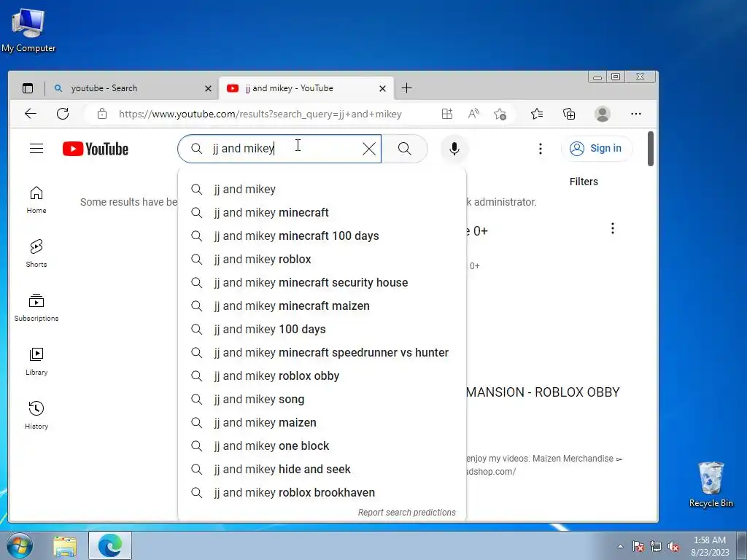Open Shorts from the sidebar
747x560 pixels.
pyautogui.click(x=36, y=254)
